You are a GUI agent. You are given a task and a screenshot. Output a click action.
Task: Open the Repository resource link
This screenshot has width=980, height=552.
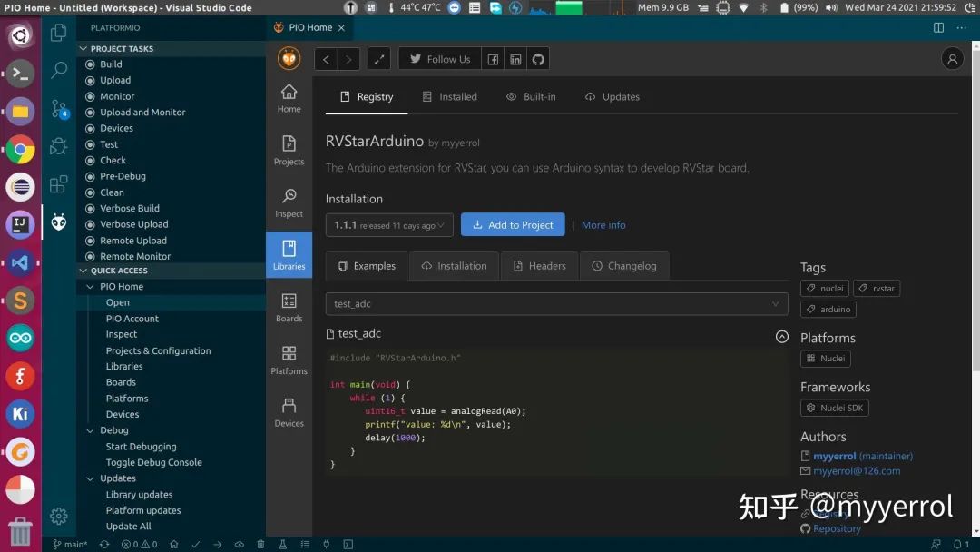(837, 529)
